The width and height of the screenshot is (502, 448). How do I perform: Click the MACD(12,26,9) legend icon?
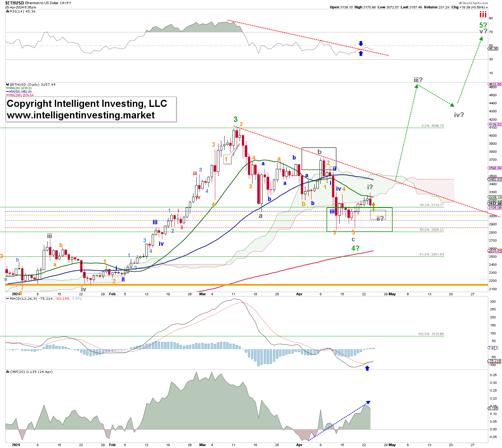8,298
